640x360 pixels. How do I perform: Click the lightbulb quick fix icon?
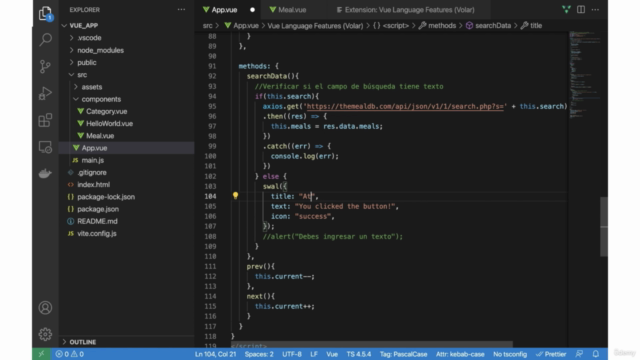click(x=236, y=196)
